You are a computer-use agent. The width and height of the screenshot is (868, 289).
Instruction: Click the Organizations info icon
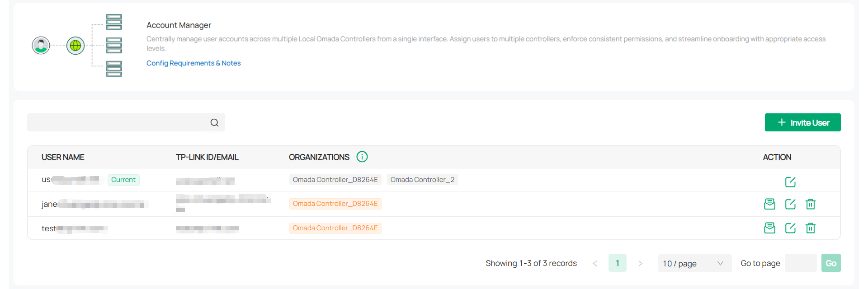(x=362, y=157)
